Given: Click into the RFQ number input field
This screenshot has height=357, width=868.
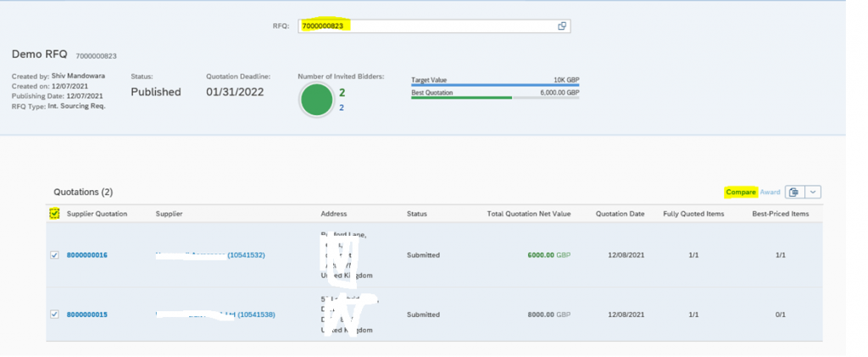Looking at the screenshot, I should (426, 26).
